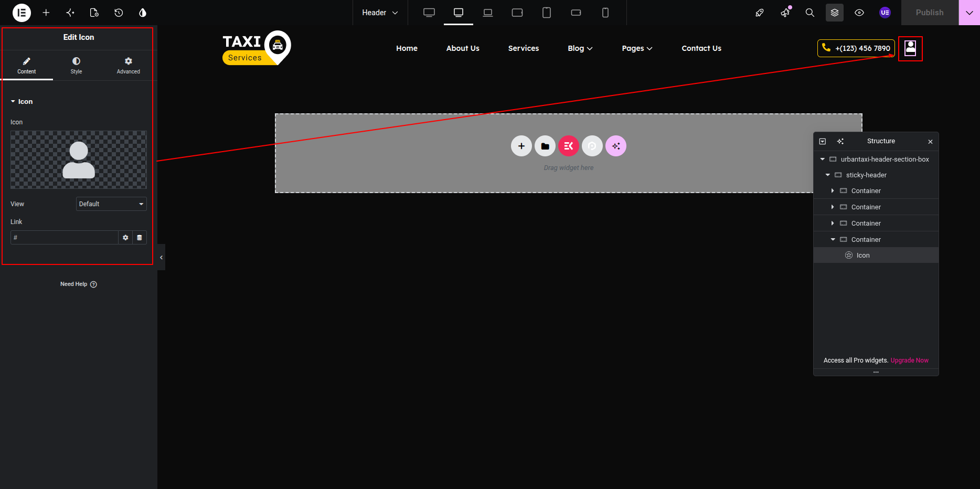The height and width of the screenshot is (489, 980).
Task: Open the History panel
Action: coord(119,13)
